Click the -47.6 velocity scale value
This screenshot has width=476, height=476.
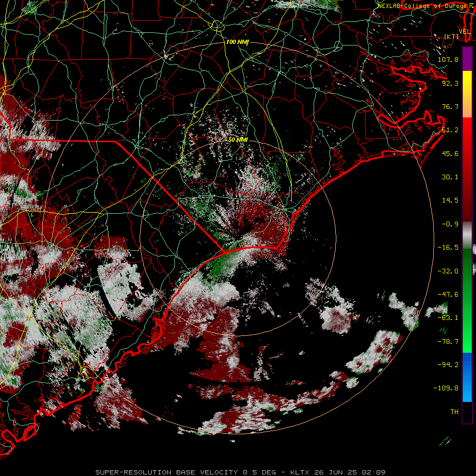tap(448, 295)
